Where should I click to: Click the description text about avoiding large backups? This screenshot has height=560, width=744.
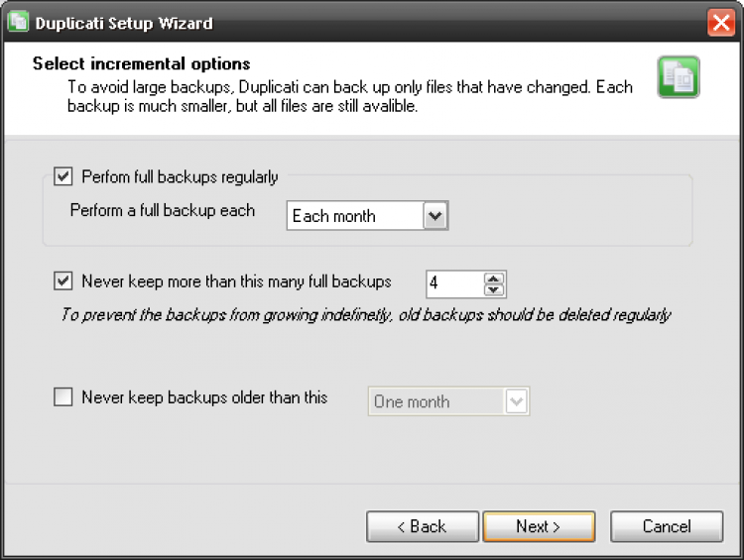(x=350, y=96)
